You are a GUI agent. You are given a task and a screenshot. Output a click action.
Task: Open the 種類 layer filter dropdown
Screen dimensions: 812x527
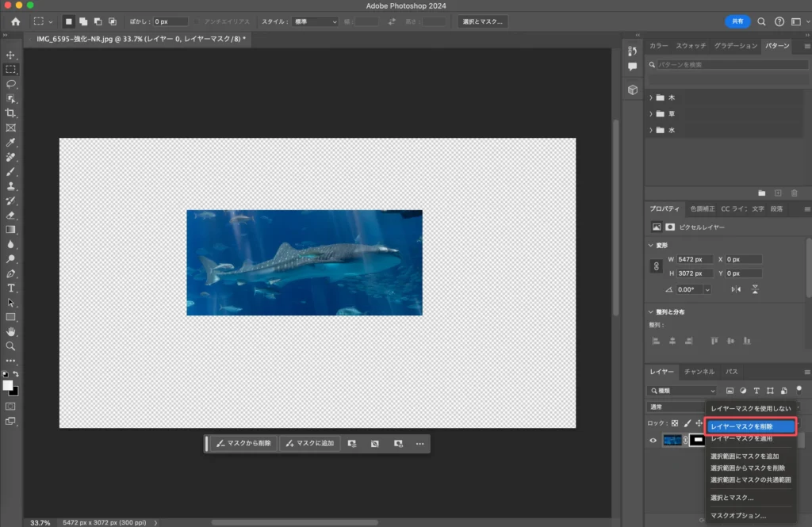click(682, 391)
